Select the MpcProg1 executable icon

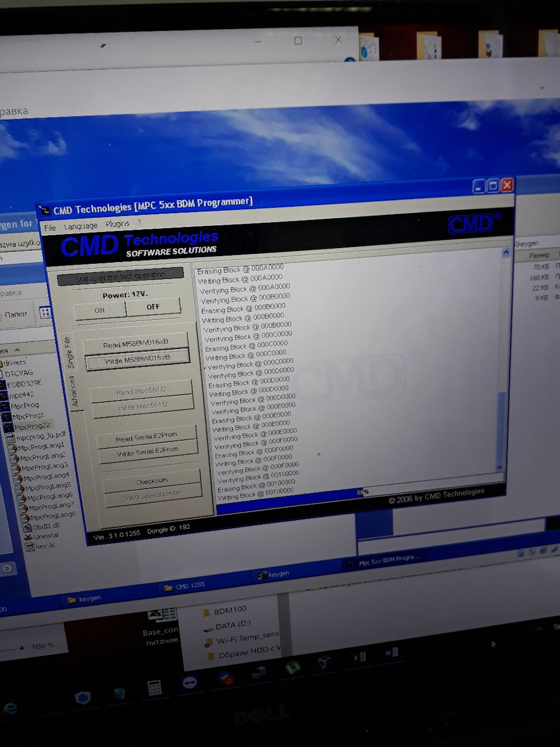[x=7, y=417]
